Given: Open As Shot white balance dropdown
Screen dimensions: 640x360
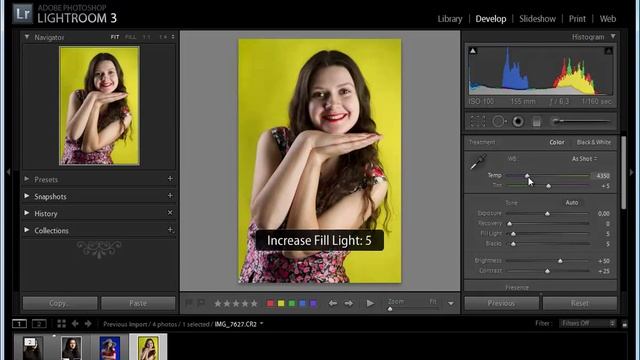Looking at the screenshot, I should pyautogui.click(x=584, y=159).
